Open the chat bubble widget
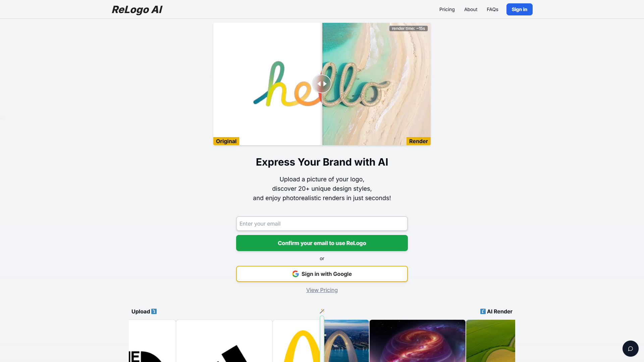The width and height of the screenshot is (644, 362). [630, 349]
